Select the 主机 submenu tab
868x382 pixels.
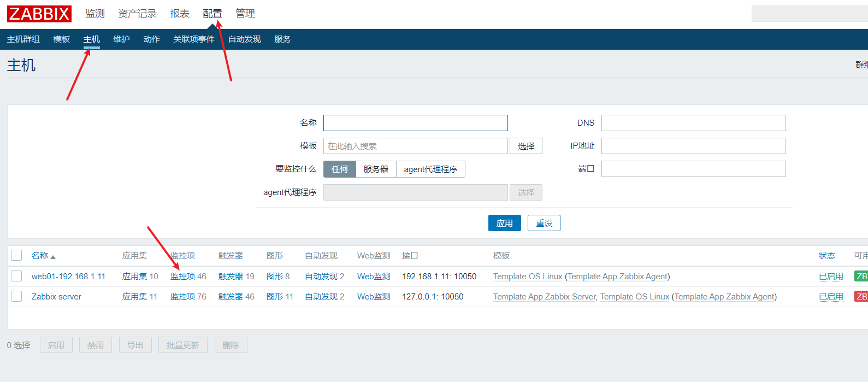pos(92,39)
